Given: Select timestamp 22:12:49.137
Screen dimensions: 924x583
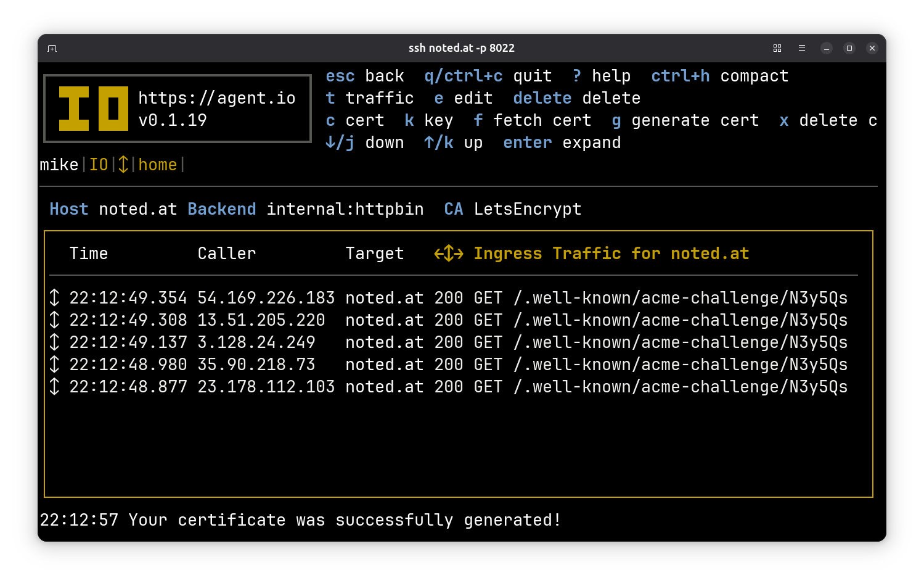Looking at the screenshot, I should click(x=128, y=342).
